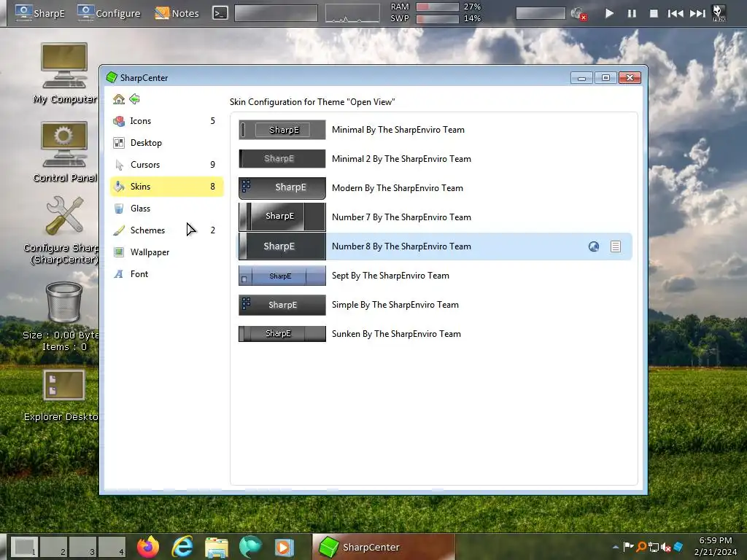Click the Desktop sidebar icon
Screen dimensions: 747x560
119,143
